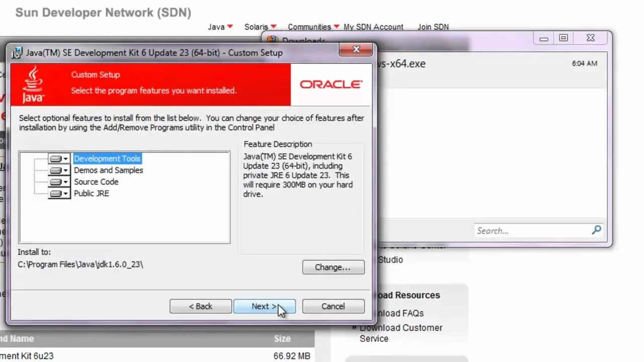
Task: Open the Solaris menu on SDN page
Action: (260, 27)
